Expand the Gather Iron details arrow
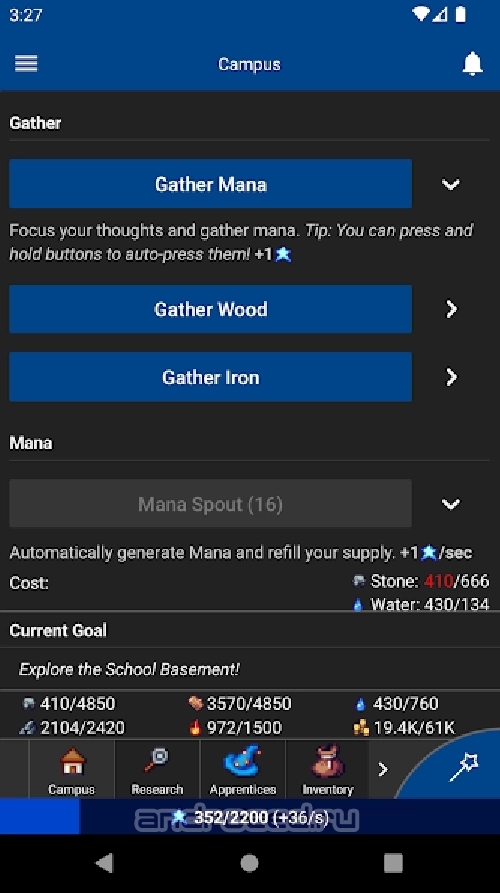Image resolution: width=500 pixels, height=893 pixels. coord(451,377)
